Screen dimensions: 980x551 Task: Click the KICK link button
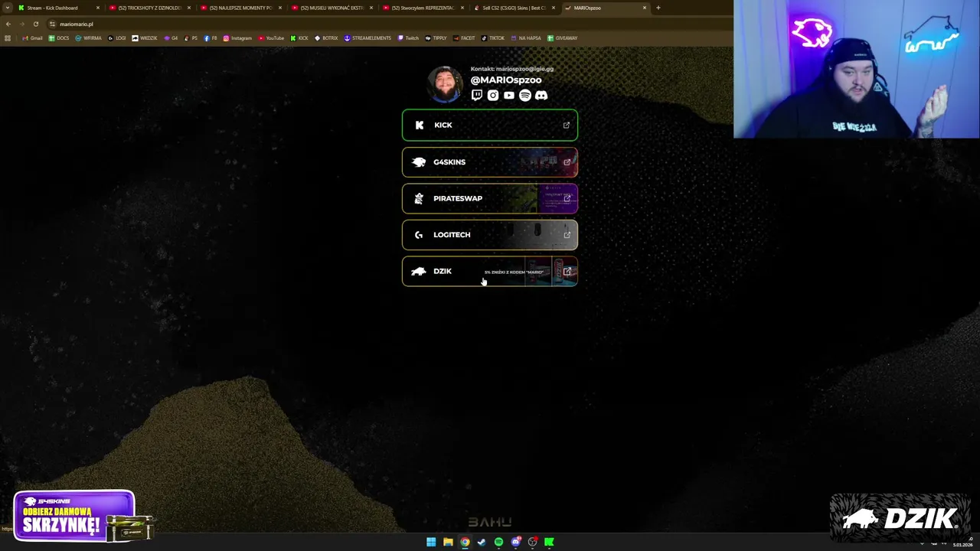tap(490, 125)
